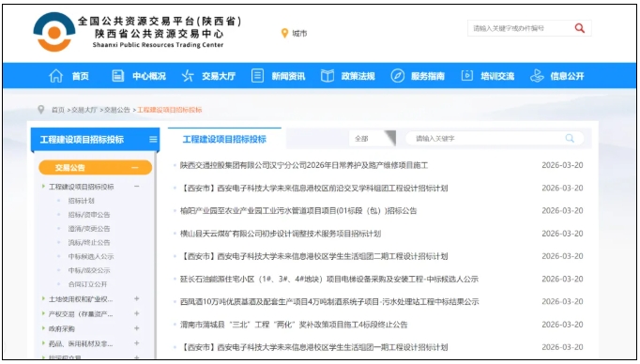The image size is (640, 364).
Task: Select the 中标/成交公示 sidebar item
Action: (89, 270)
